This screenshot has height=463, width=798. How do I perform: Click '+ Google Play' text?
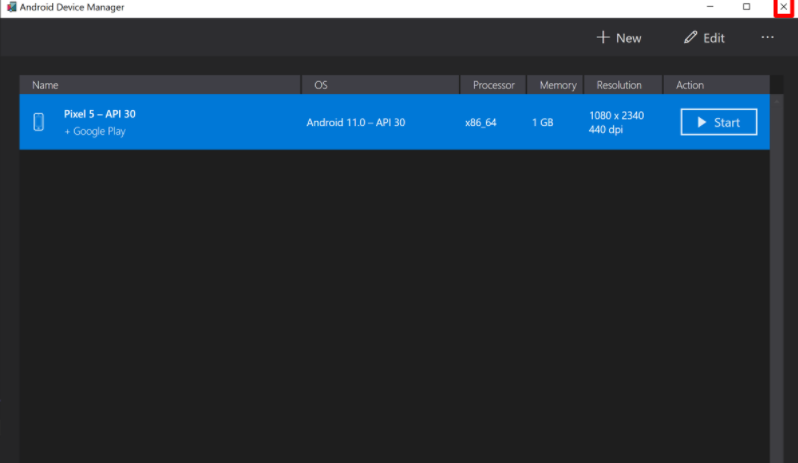coord(95,131)
